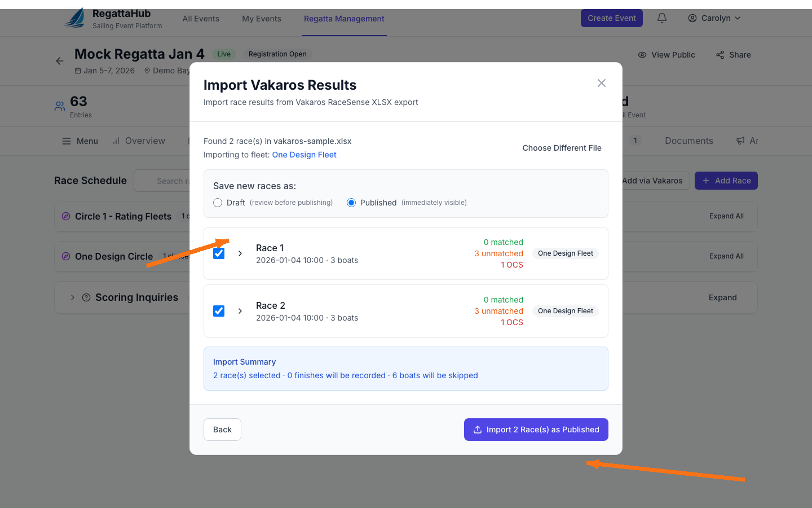Open the Menu hamburger icon
Viewport: 812px width, 508px height.
coord(67,141)
